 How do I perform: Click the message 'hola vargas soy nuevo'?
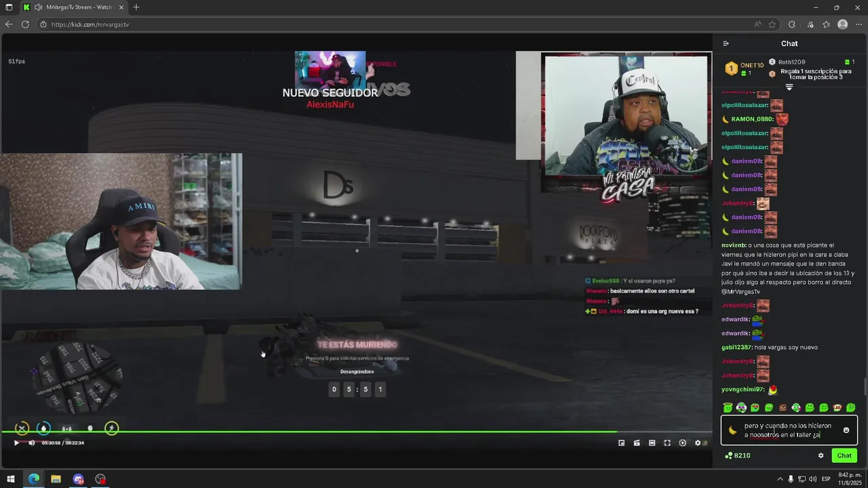(786, 348)
